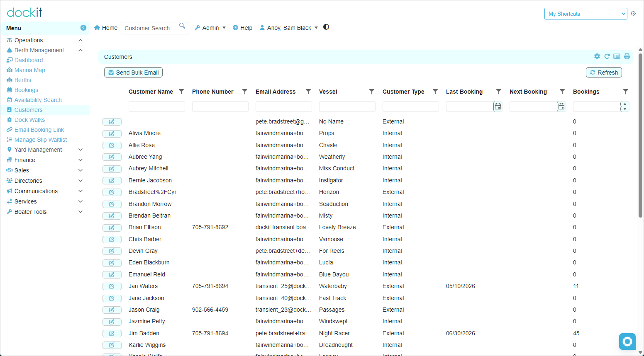Increase the Bookings filter value stepper

pyautogui.click(x=625, y=104)
